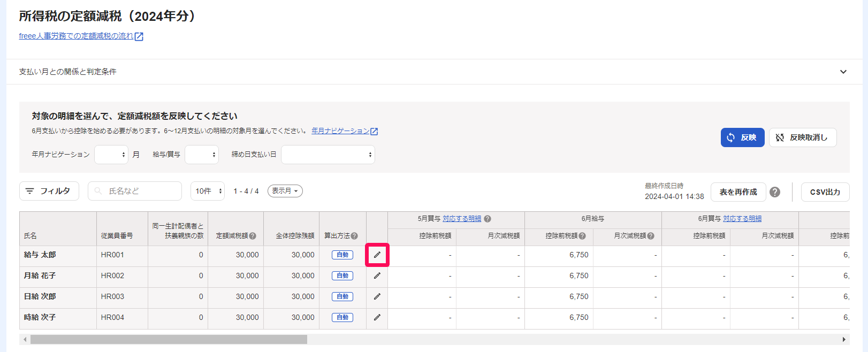Click the CSV出力 button

coord(825,192)
